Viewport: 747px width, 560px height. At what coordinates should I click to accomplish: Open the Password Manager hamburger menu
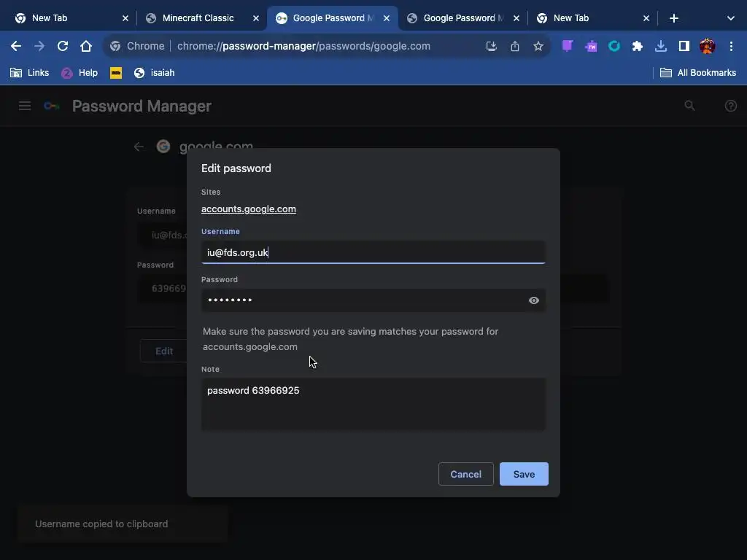click(25, 106)
